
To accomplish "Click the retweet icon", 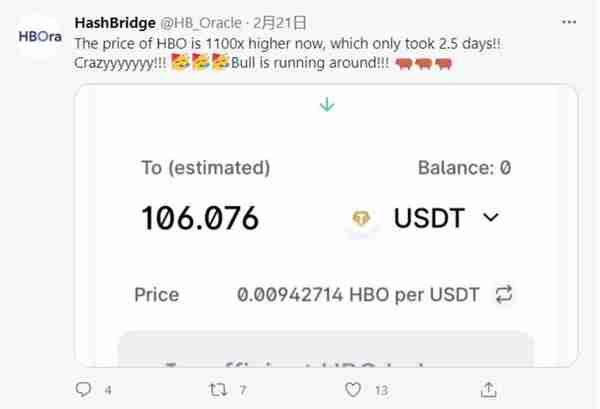I will 218,390.
